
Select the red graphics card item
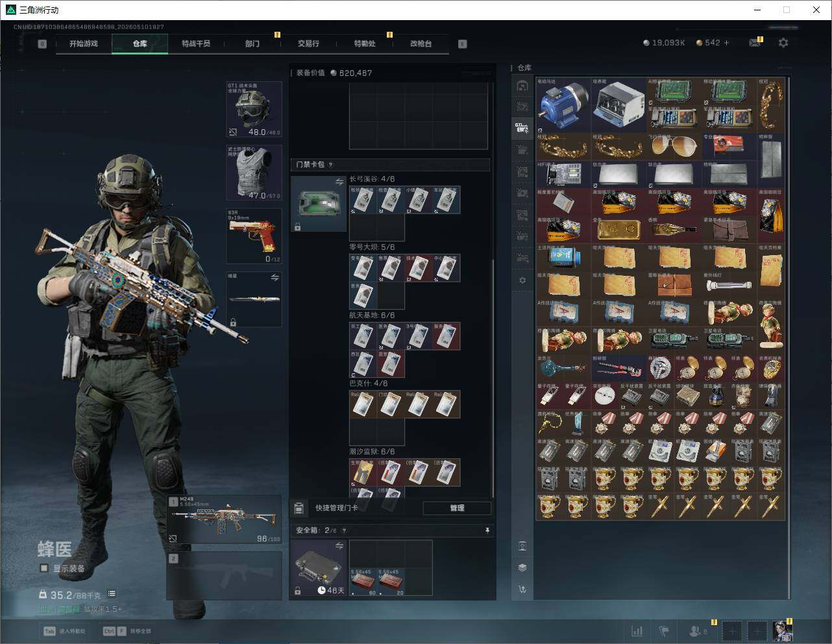[x=729, y=147]
